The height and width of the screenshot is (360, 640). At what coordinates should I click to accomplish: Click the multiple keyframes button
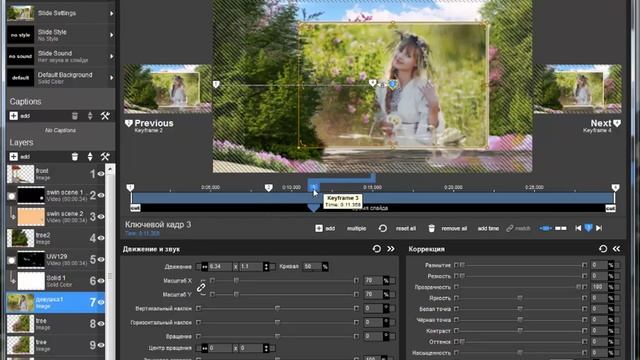tap(356, 228)
